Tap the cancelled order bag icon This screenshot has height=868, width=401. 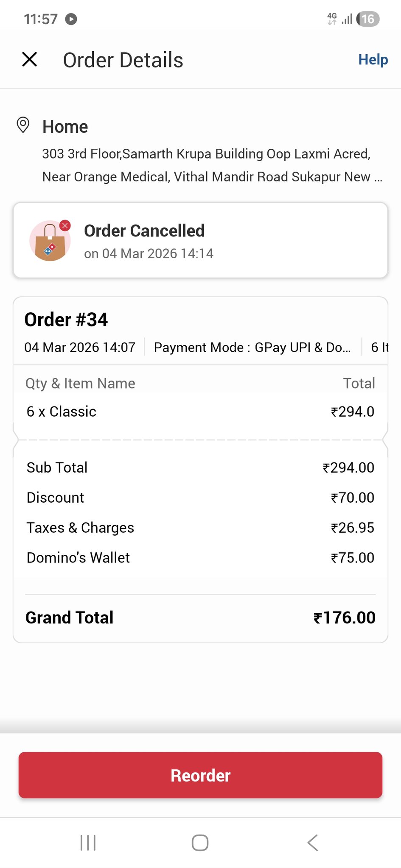[50, 240]
